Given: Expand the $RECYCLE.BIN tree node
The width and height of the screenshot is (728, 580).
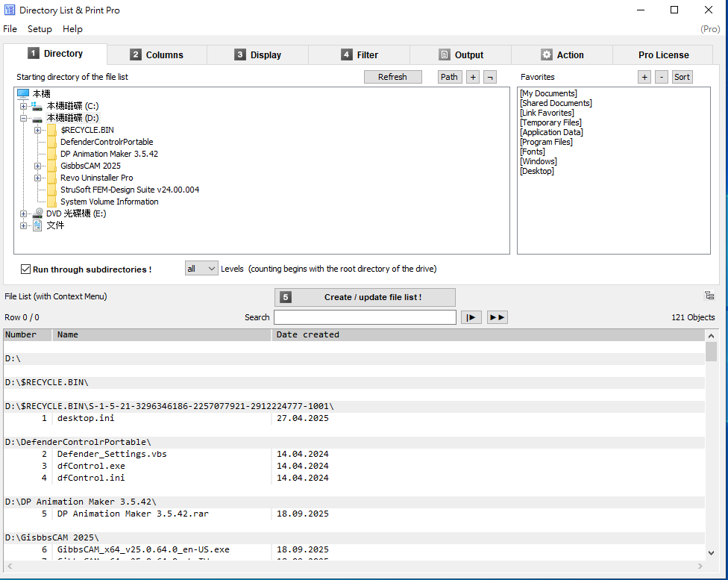Looking at the screenshot, I should [37, 130].
